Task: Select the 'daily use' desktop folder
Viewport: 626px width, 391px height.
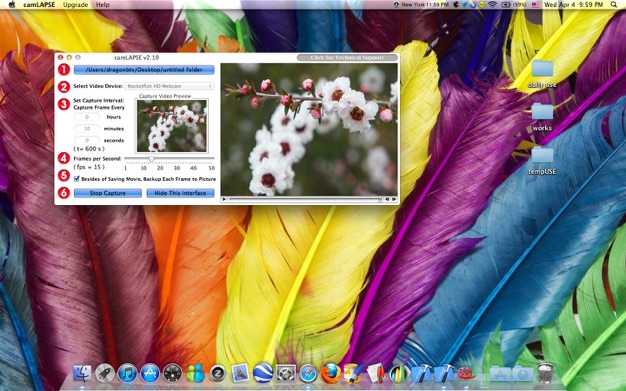Action: 542,74
